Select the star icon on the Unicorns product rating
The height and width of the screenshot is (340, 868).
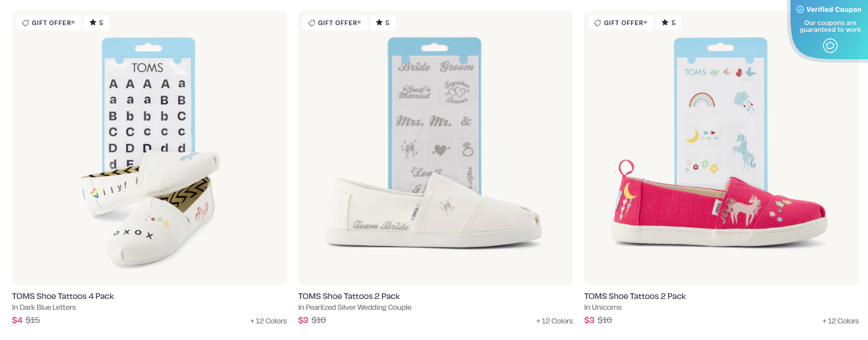(665, 22)
